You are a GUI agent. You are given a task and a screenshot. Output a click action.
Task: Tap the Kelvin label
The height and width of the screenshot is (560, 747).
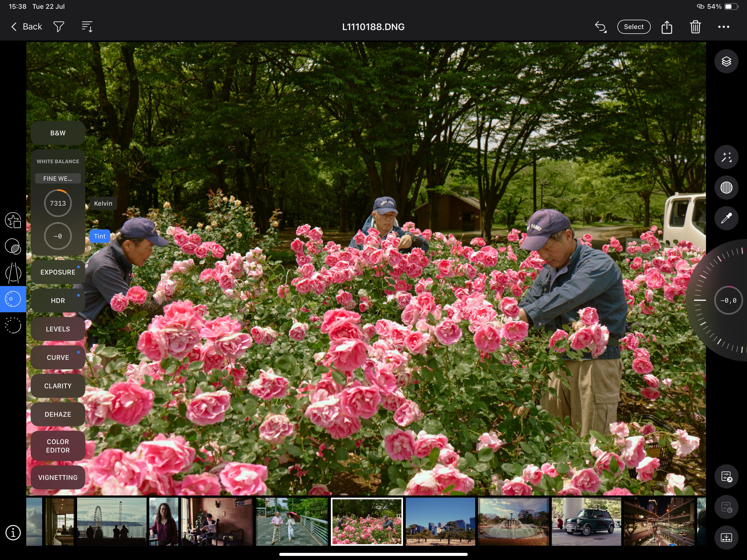coord(103,203)
